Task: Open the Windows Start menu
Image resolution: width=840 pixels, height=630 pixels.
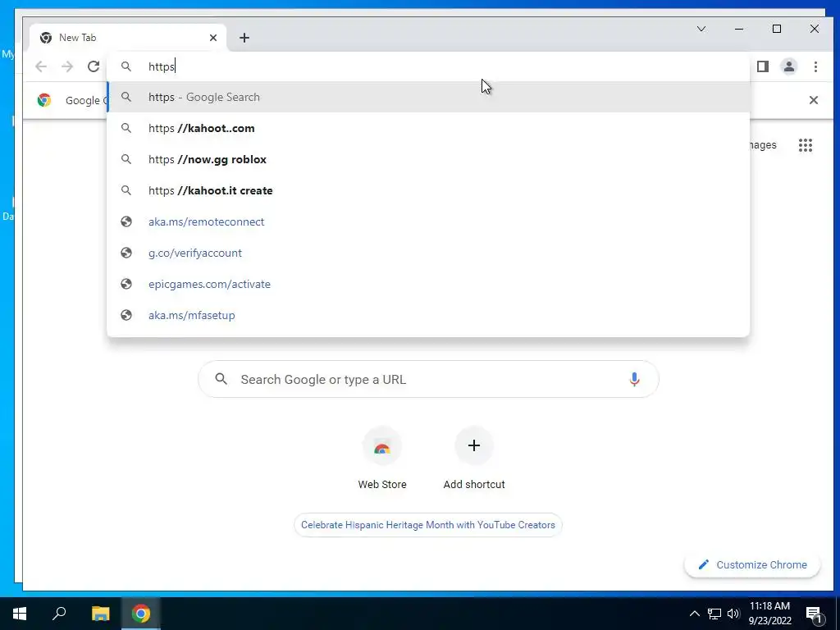Action: pyautogui.click(x=20, y=614)
